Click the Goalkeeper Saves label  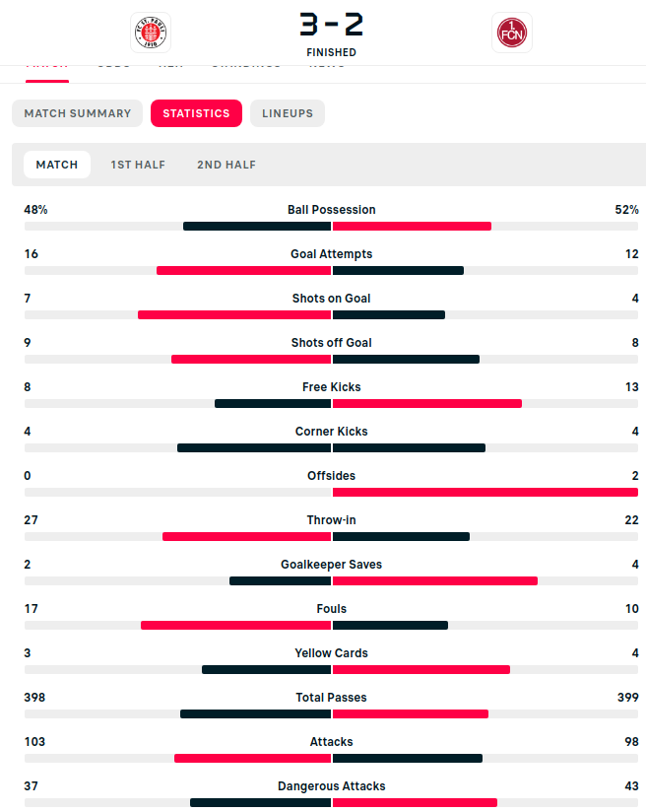(x=331, y=565)
